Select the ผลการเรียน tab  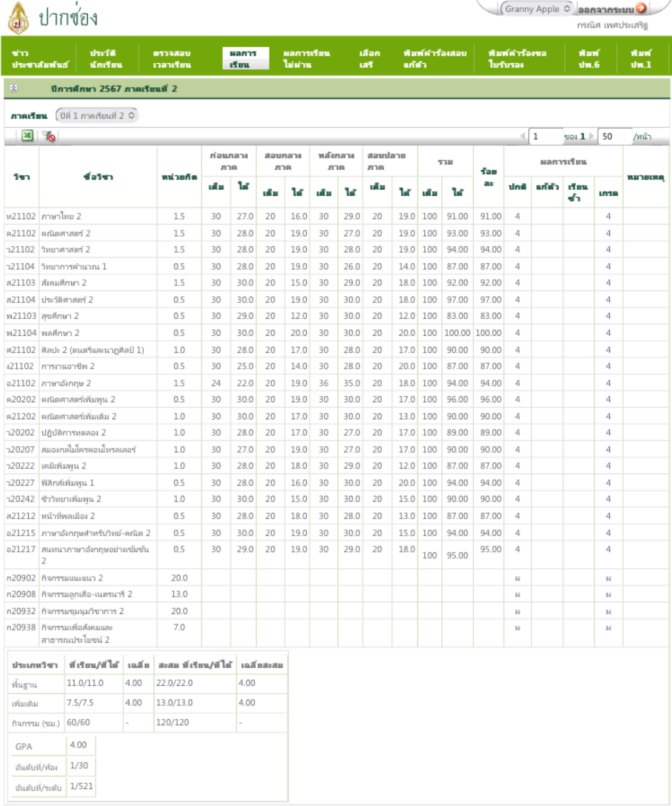click(x=245, y=59)
